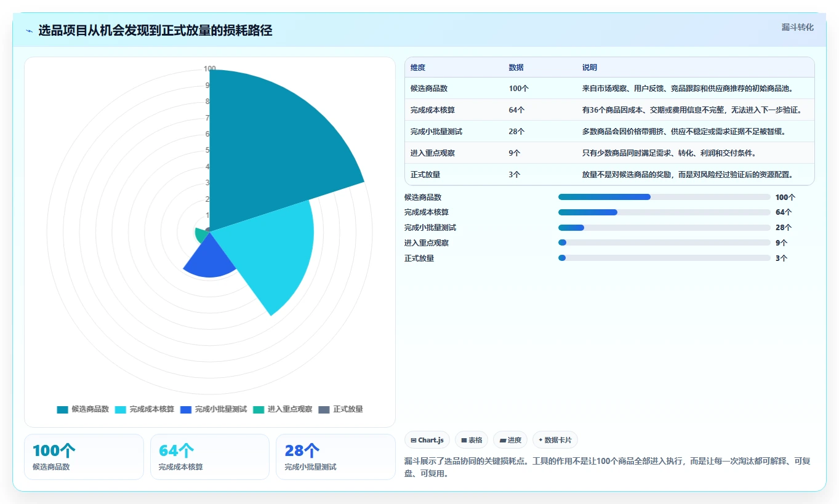The image size is (839, 504).
Task: Select the 数据卡片 tag
Action: point(555,440)
